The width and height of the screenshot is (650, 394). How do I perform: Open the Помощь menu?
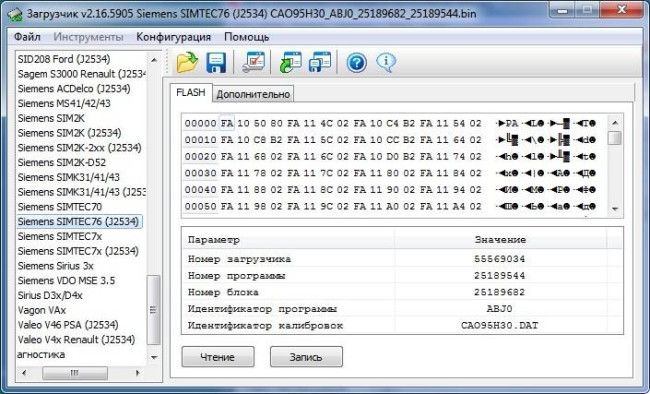point(247,37)
